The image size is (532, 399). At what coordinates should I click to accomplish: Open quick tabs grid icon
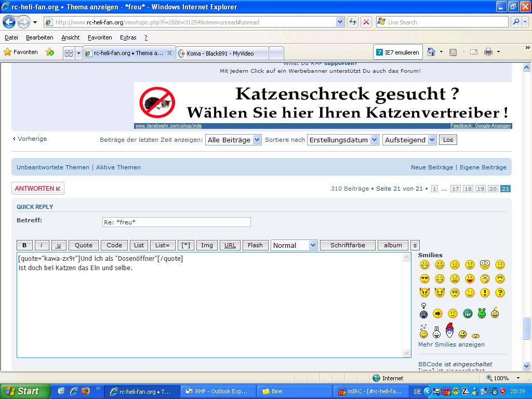(x=69, y=53)
